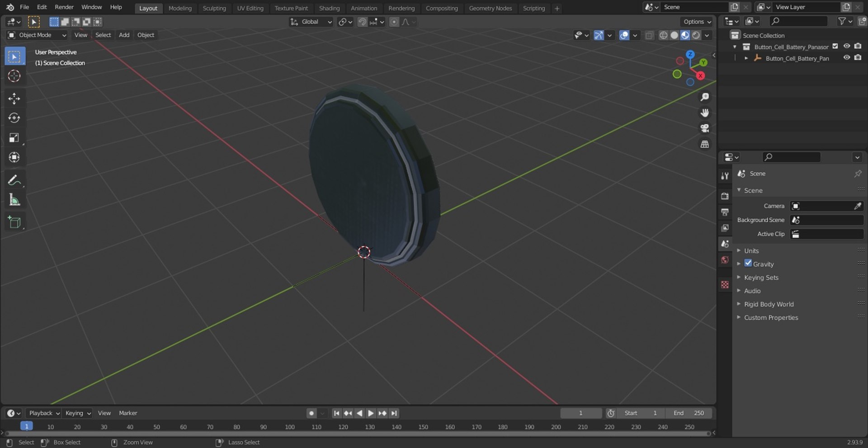Open the Global transform orientation dropdown
The width and height of the screenshot is (868, 448).
[x=311, y=22]
